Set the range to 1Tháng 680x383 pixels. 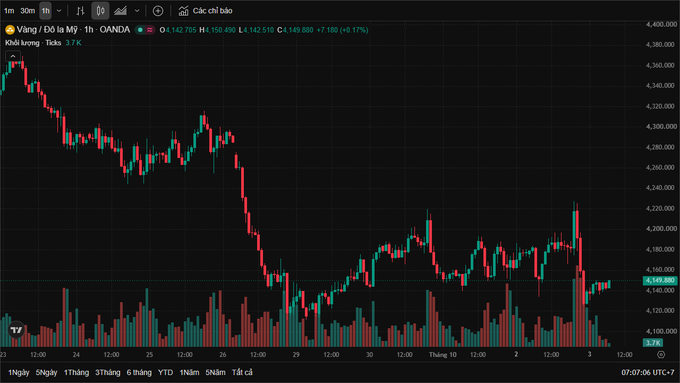[x=76, y=372]
